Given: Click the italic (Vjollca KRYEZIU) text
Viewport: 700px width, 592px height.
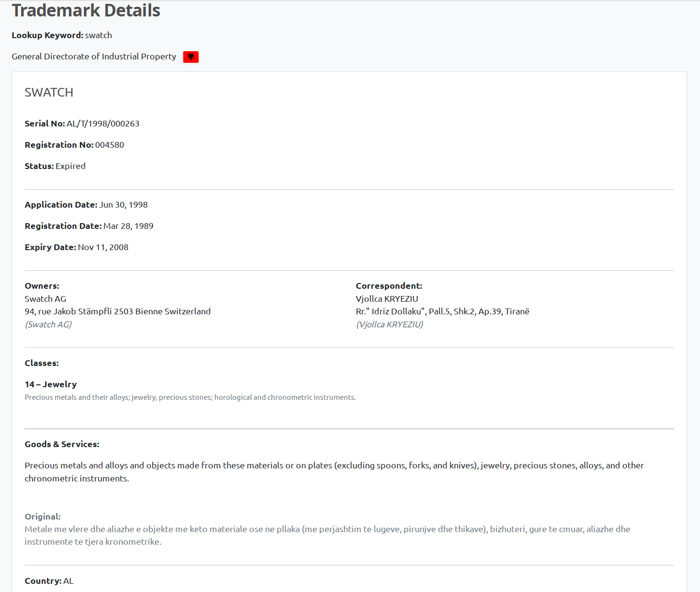Looking at the screenshot, I should pos(390,324).
